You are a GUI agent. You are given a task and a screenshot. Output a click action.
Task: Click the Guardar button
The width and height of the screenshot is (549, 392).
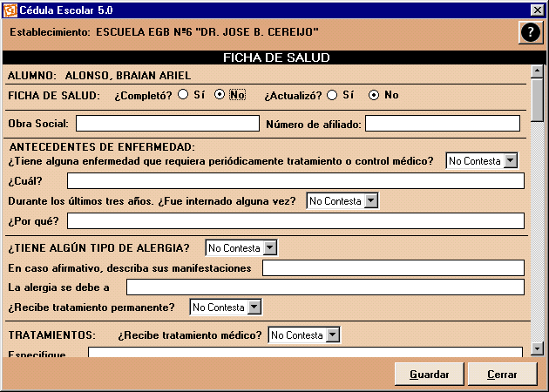430,375
